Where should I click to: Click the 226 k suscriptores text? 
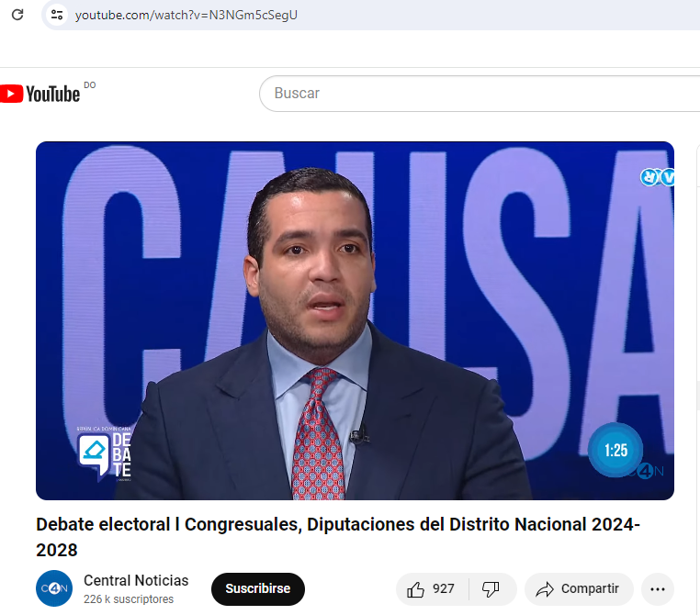[x=129, y=599]
